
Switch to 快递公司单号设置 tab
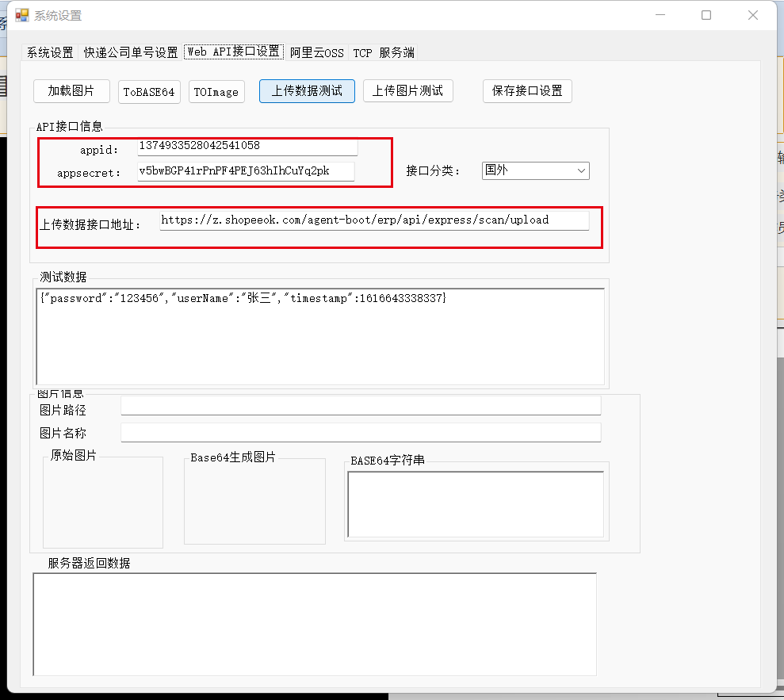click(x=131, y=52)
